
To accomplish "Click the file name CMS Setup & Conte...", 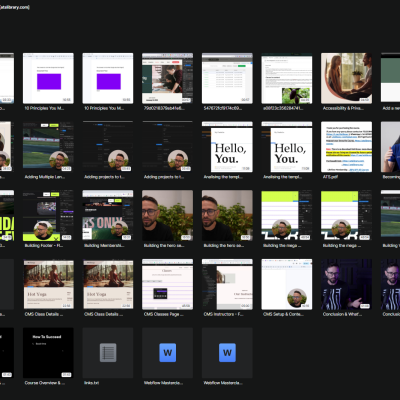I will [x=283, y=314].
